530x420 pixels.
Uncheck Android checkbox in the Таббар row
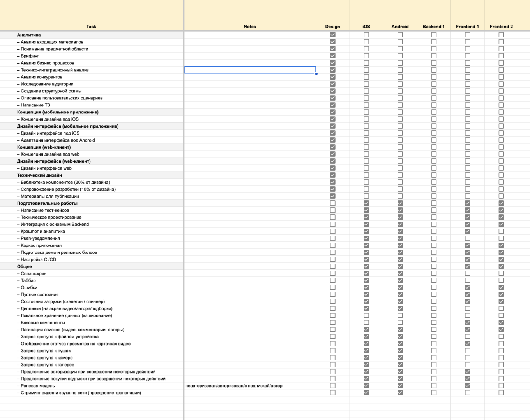[400, 280]
